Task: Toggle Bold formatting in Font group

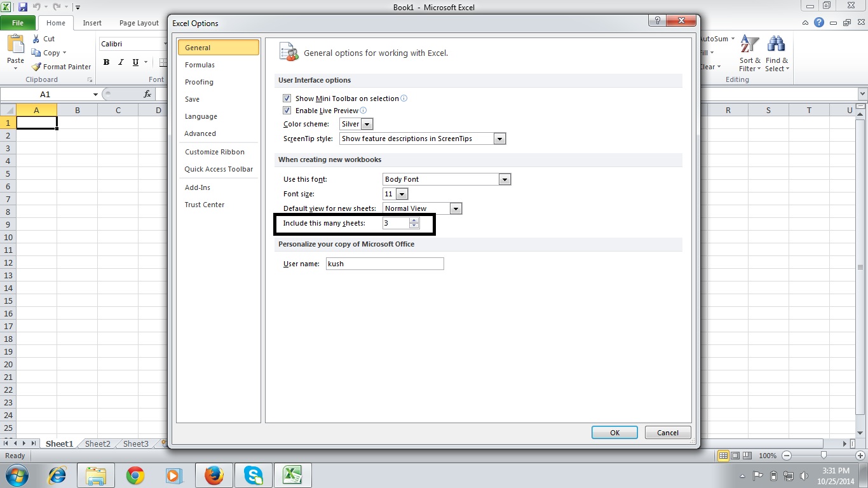Action: point(106,62)
